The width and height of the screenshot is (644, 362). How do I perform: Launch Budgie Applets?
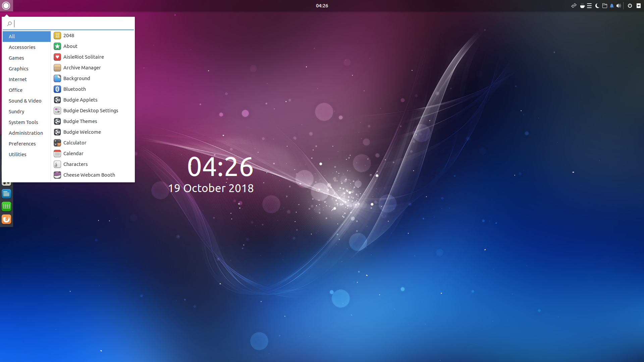pyautogui.click(x=93, y=100)
